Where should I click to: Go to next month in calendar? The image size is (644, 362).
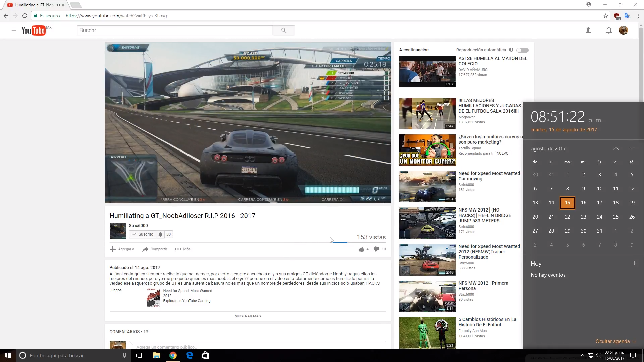point(632,148)
